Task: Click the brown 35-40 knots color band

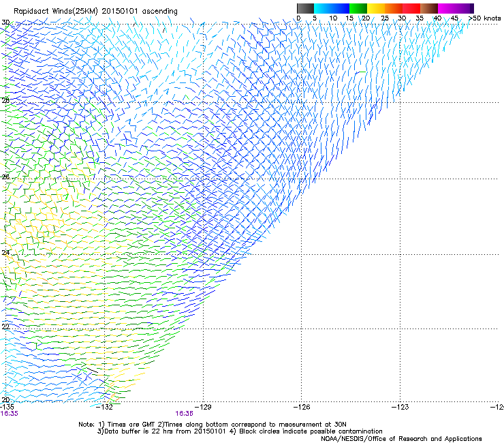Action: 429,8
